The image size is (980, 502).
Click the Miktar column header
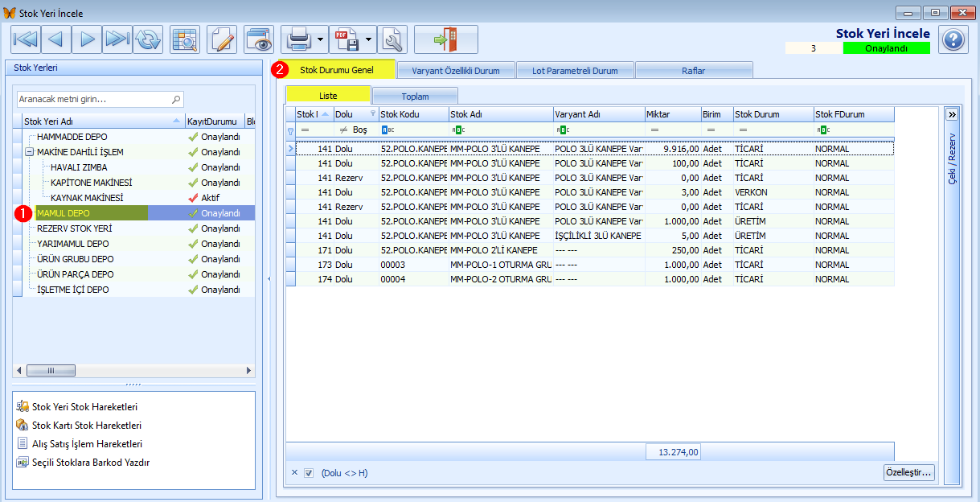point(673,114)
